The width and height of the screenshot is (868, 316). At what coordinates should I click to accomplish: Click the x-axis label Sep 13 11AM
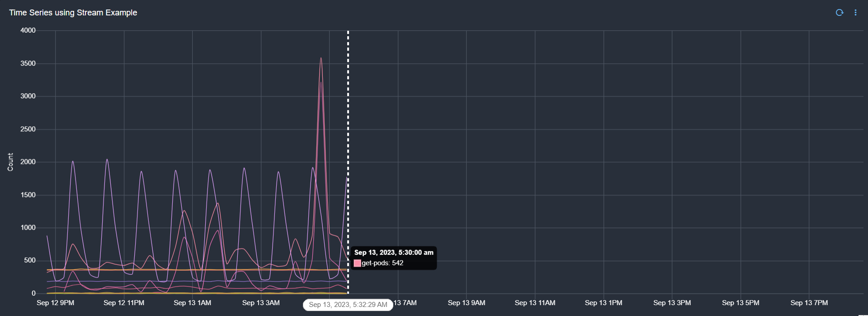point(535,303)
